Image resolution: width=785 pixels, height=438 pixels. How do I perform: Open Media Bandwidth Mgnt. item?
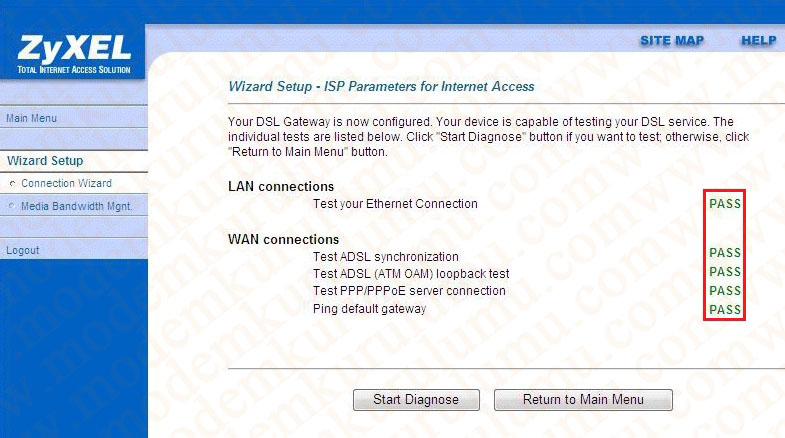pos(77,206)
